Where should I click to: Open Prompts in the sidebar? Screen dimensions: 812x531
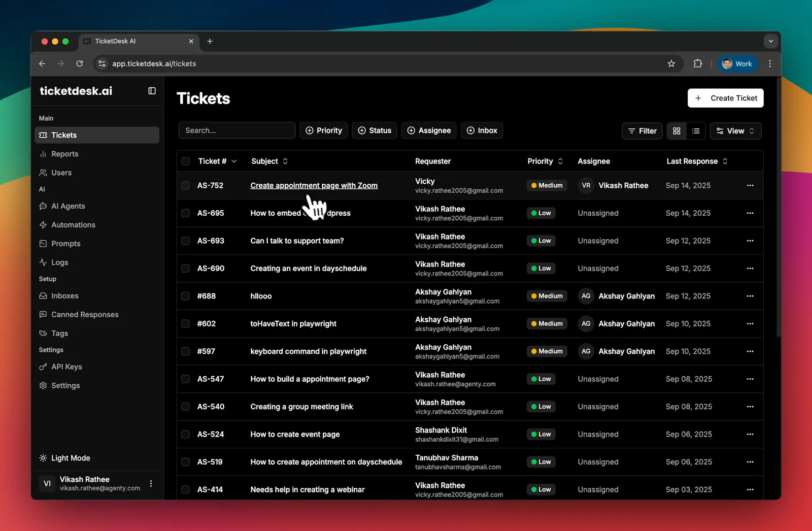pyautogui.click(x=97, y=244)
